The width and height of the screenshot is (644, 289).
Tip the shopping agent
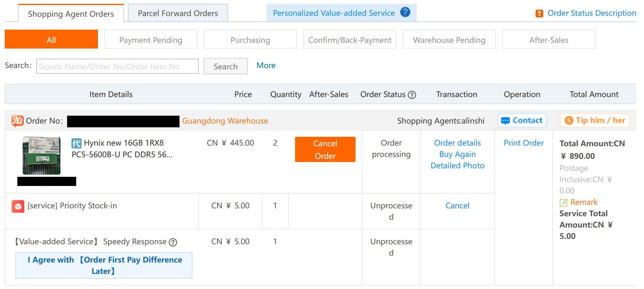tap(595, 120)
